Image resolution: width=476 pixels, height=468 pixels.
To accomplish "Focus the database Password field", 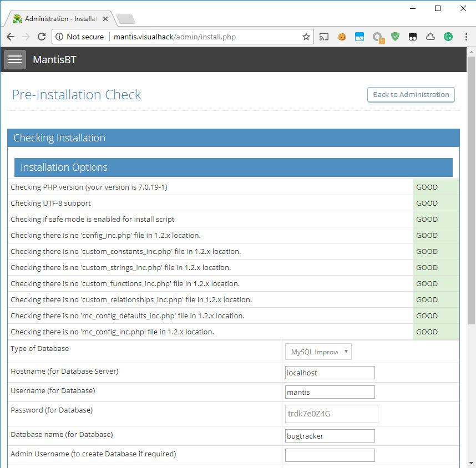I will click(x=332, y=414).
